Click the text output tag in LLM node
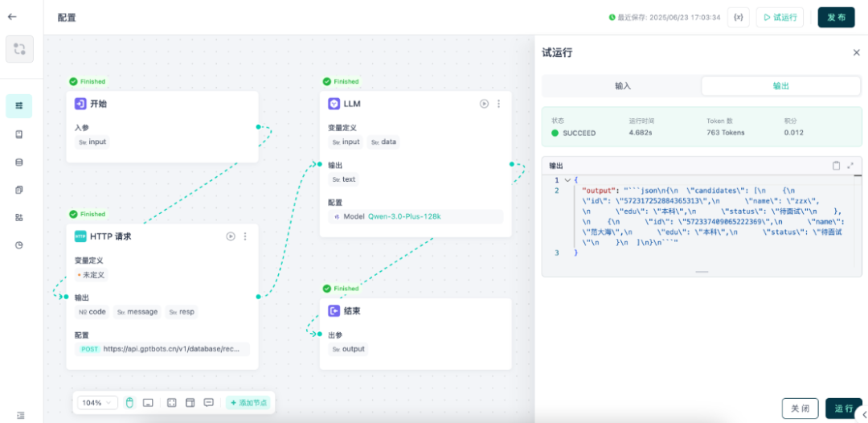Viewport: 868px width, 423px height. coord(344,179)
